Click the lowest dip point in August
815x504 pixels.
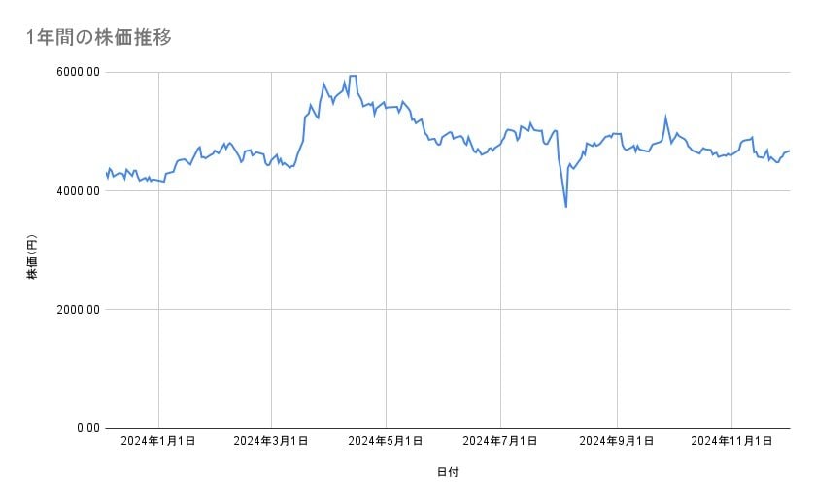point(565,206)
